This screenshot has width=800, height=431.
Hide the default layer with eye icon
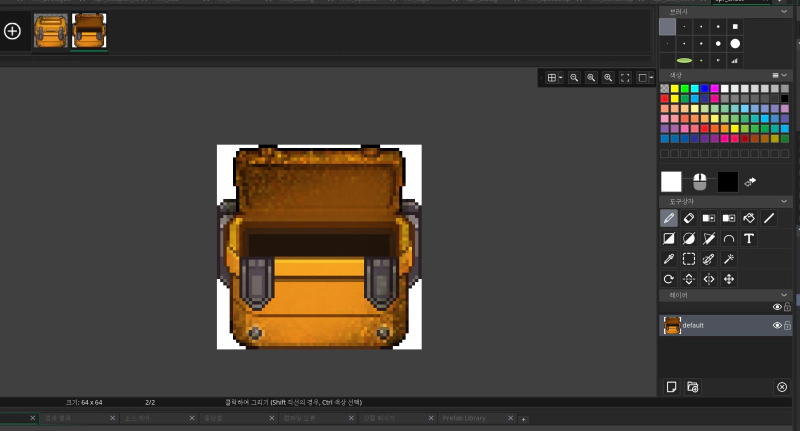pos(777,325)
